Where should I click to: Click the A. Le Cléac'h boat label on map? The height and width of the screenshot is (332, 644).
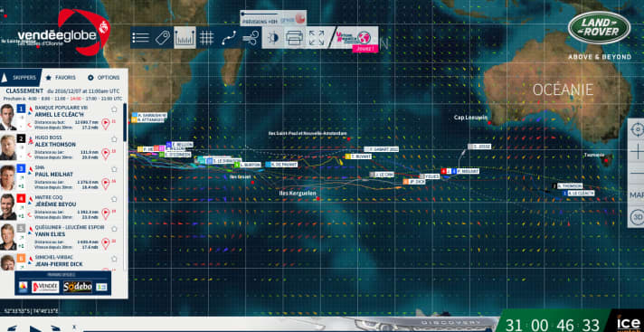point(578,193)
